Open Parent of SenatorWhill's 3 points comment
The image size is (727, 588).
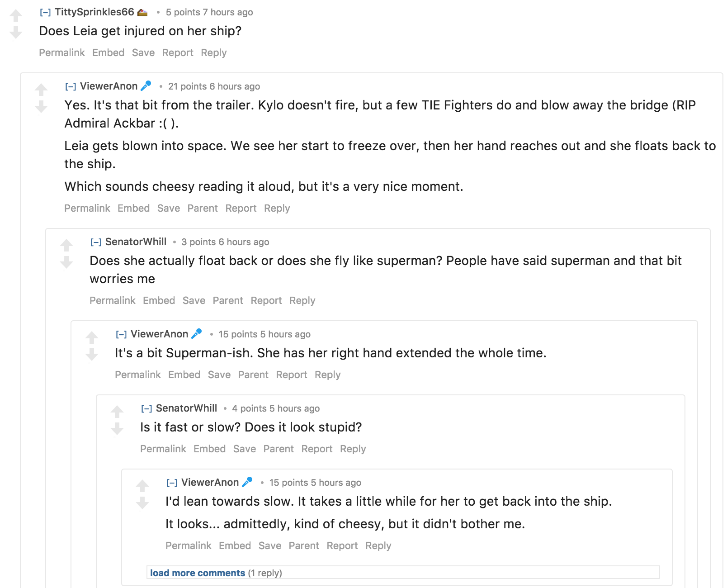pos(228,301)
